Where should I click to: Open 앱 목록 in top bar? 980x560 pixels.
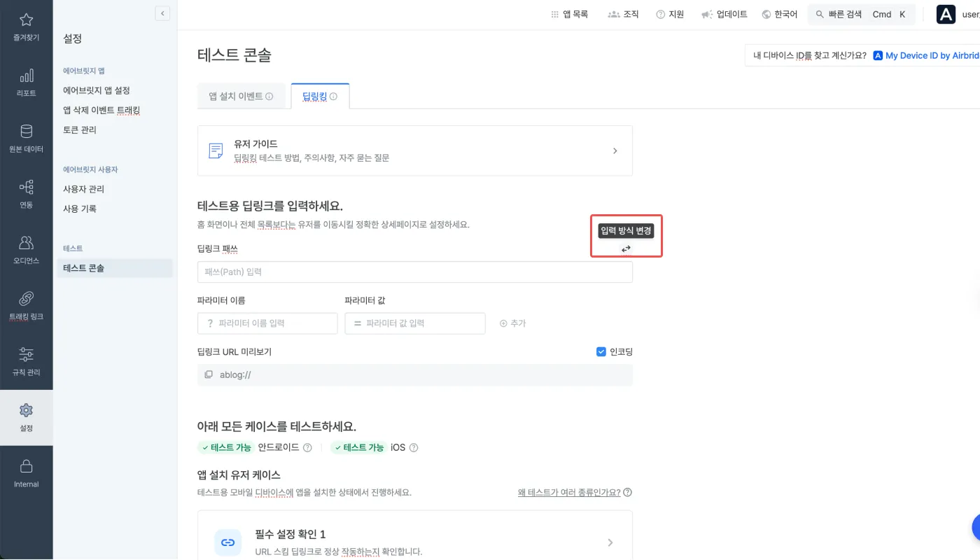pos(570,14)
